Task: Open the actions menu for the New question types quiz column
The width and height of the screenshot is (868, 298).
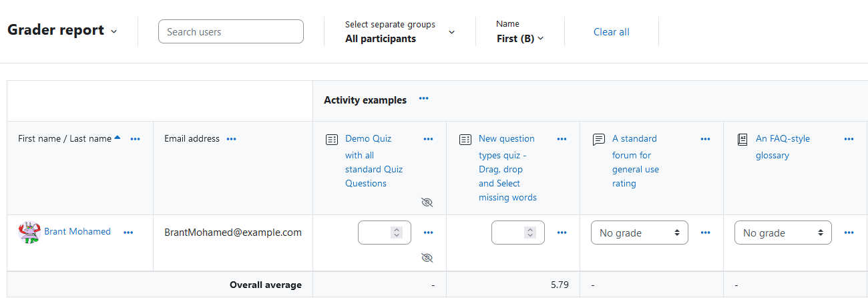Action: pyautogui.click(x=562, y=139)
